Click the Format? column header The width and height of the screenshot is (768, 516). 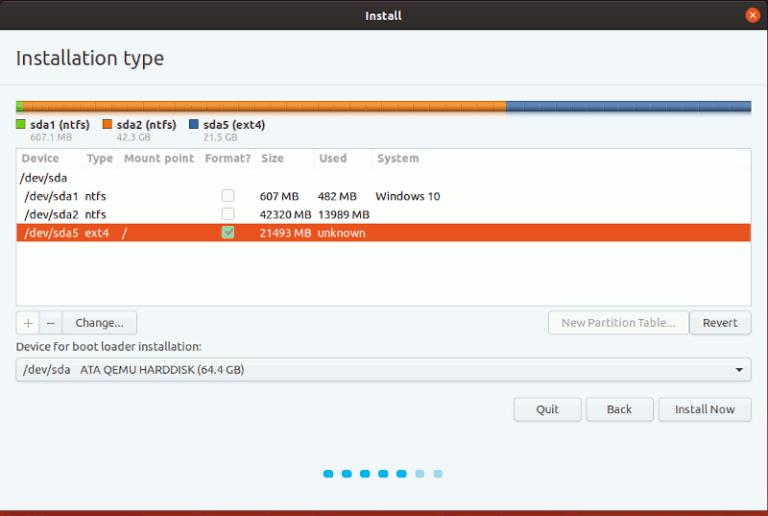[228, 158]
